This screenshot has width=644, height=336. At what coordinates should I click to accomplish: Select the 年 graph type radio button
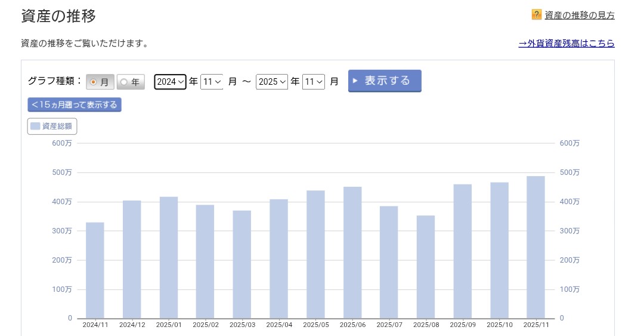coord(130,82)
